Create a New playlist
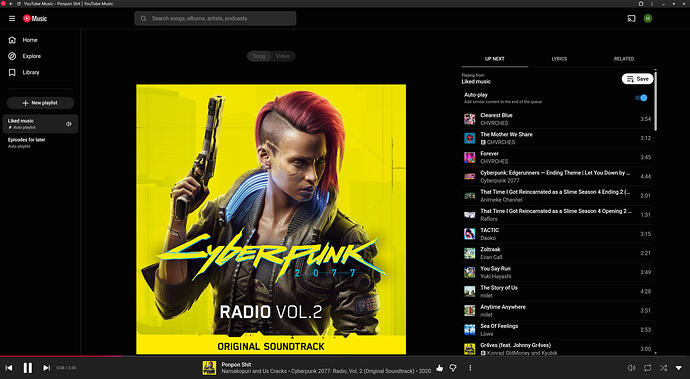The width and height of the screenshot is (690, 379). [x=40, y=103]
